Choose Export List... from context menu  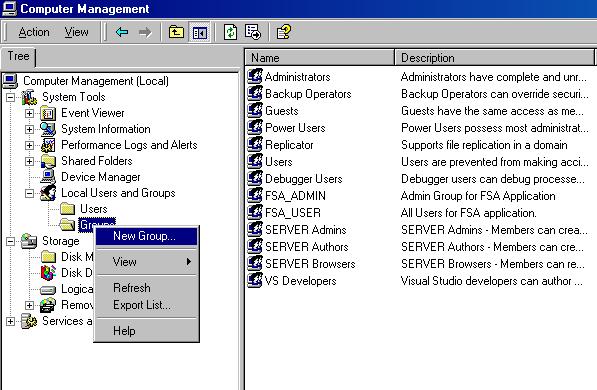147,305
